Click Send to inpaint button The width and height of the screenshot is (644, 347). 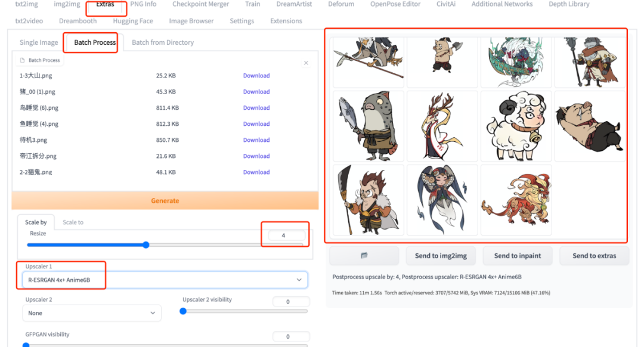coord(518,255)
